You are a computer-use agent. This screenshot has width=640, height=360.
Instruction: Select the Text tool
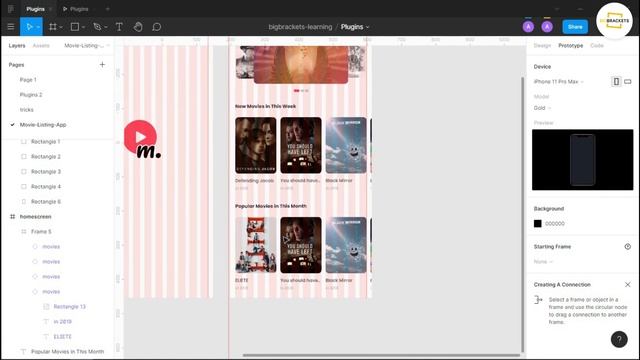pyautogui.click(x=119, y=27)
